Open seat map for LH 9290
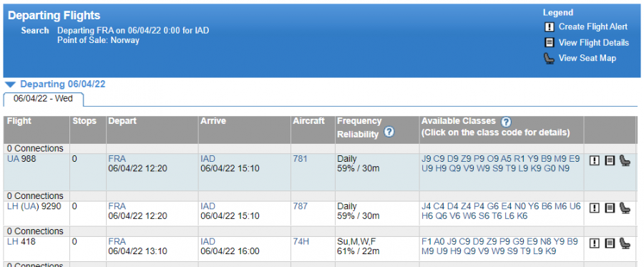The width and height of the screenshot is (644, 267). (625, 208)
